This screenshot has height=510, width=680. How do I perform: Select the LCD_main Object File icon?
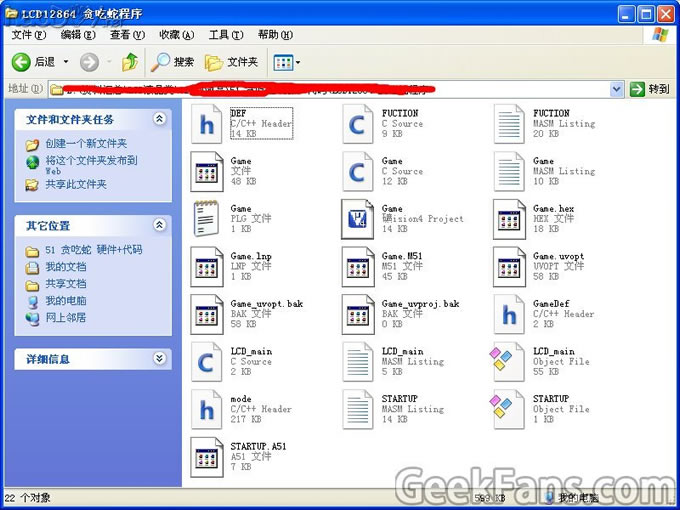tap(509, 362)
